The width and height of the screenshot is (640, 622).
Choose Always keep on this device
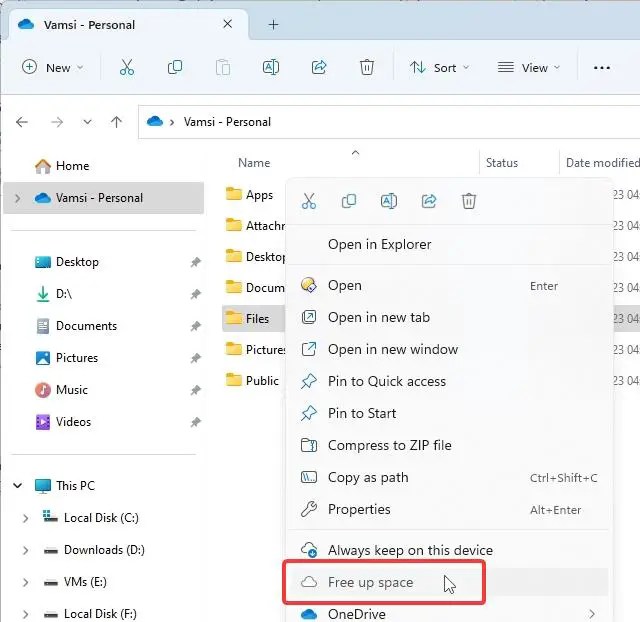coord(449,550)
